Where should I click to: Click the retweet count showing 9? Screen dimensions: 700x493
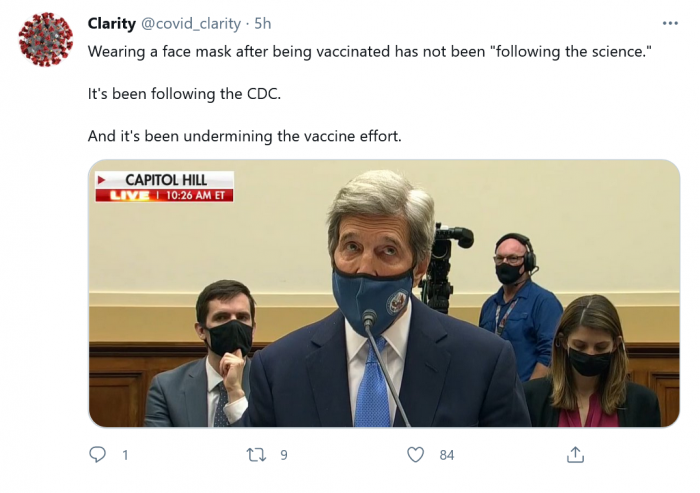(284, 455)
